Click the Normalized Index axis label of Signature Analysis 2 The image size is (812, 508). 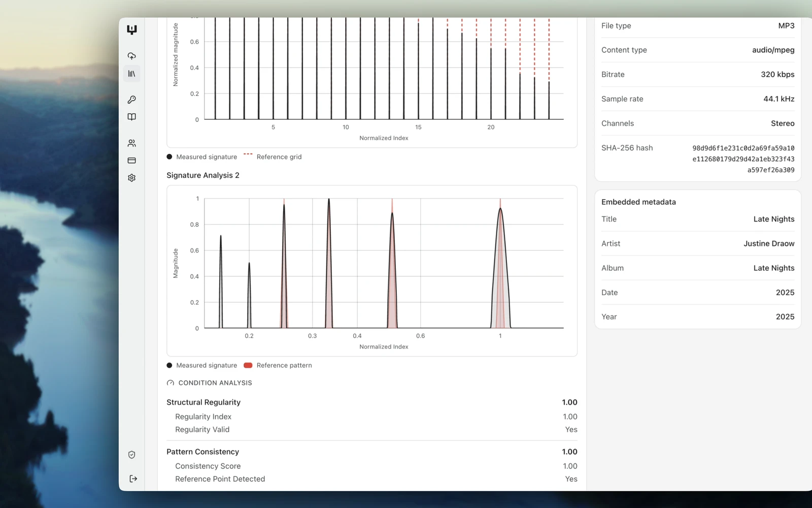[384, 346]
